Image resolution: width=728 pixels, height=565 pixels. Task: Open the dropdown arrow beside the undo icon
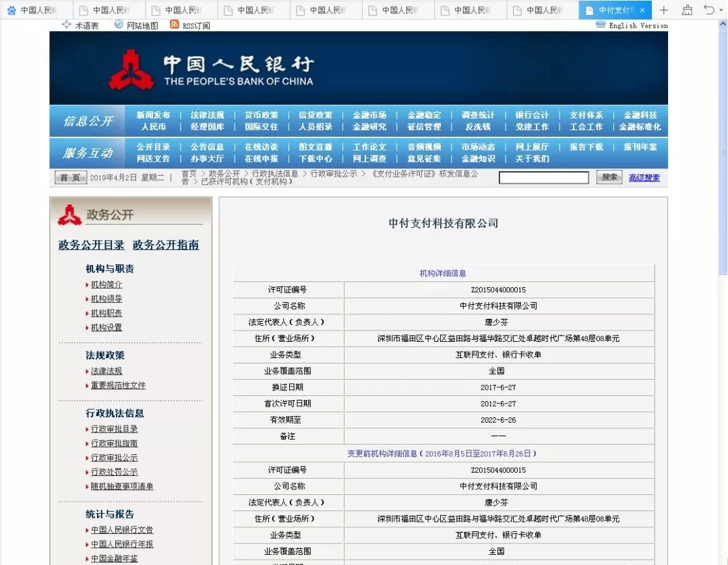tap(721, 10)
